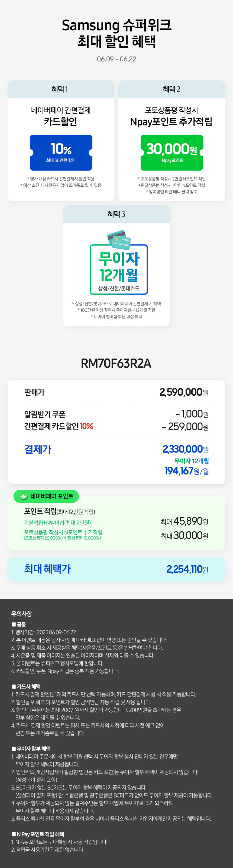The width and height of the screenshot is (233, 868).
Task: Click the blue 10% card discount coupon
Action: (61, 153)
